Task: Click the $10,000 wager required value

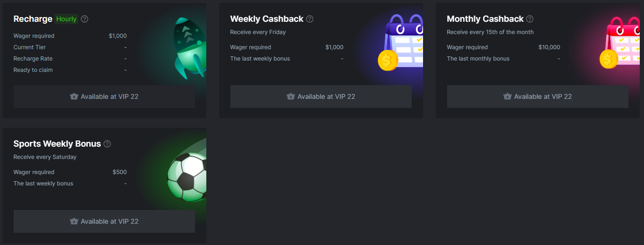Action: coord(549,47)
